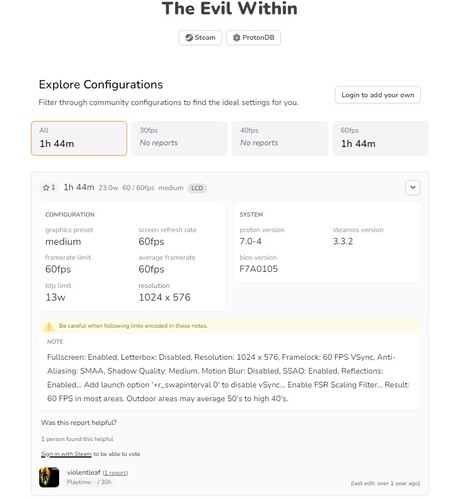Image resolution: width=450 pixels, height=499 pixels.
Task: Click the Was this report helpful text
Action: (79, 423)
